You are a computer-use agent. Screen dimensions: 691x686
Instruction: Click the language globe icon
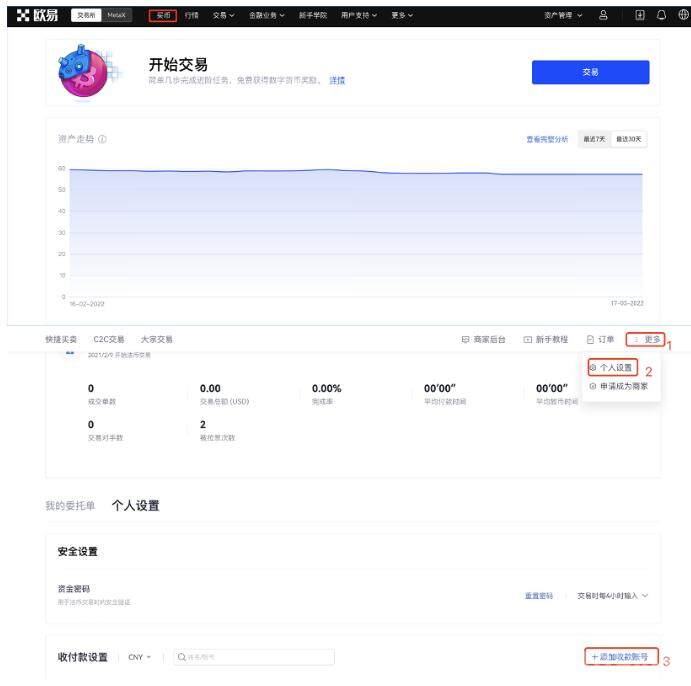coord(683,15)
